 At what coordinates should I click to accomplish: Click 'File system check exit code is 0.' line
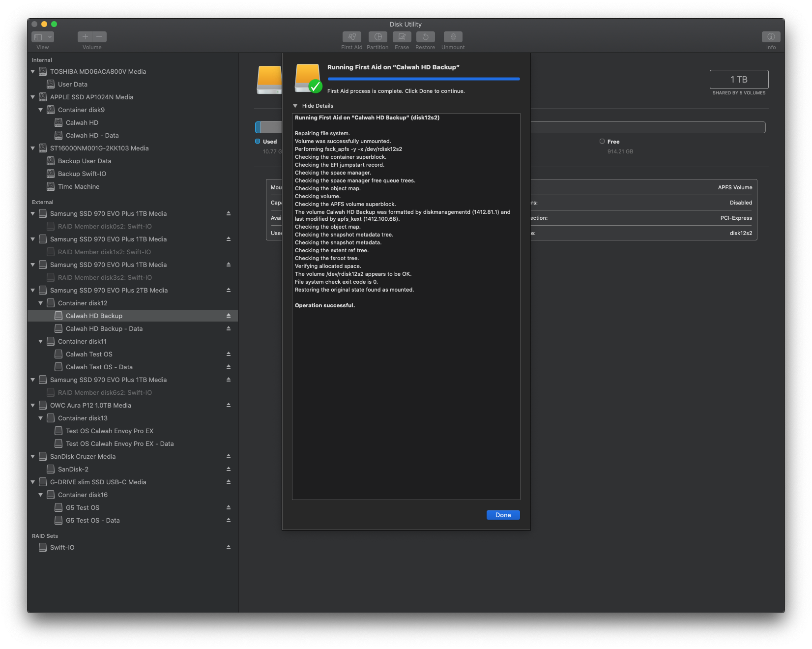point(336,282)
